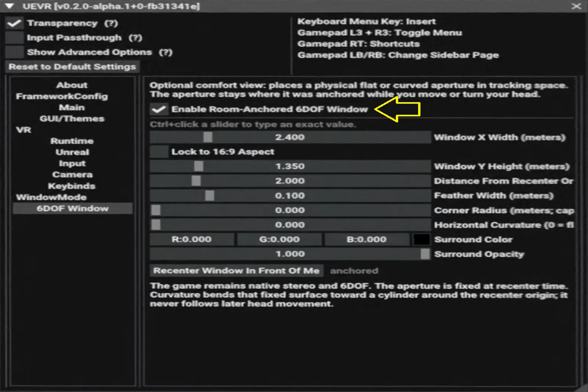Click the G:0.000 surround color field

(x=279, y=239)
